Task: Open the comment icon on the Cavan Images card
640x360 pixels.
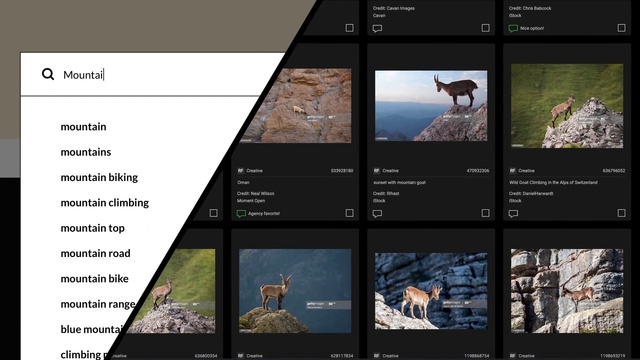Action: (377, 28)
